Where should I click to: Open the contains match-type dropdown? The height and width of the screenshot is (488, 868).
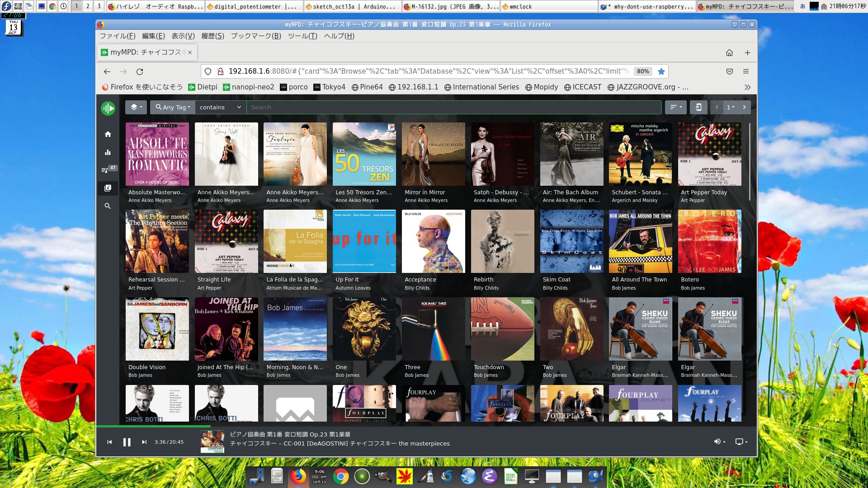pos(220,107)
